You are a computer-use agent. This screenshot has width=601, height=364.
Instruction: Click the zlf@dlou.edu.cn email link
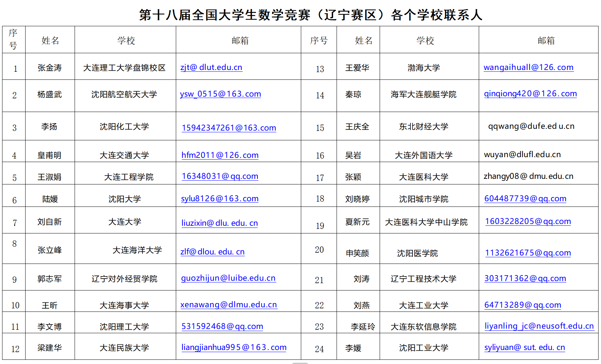tap(212, 252)
